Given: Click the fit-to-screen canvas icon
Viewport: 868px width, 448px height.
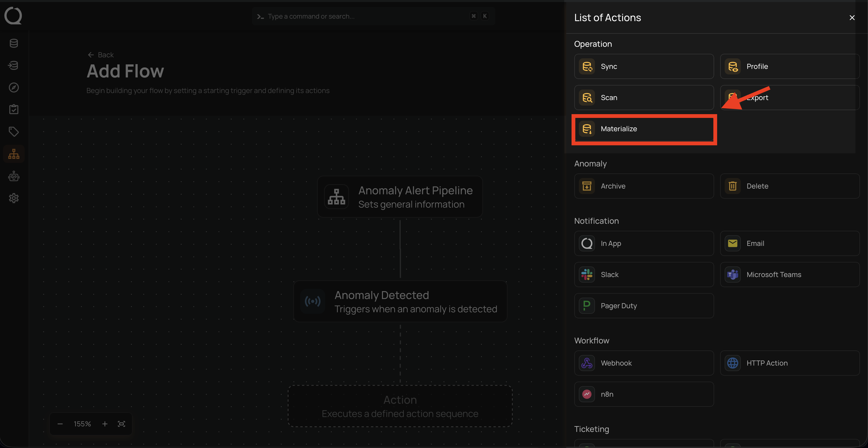Looking at the screenshot, I should (121, 424).
